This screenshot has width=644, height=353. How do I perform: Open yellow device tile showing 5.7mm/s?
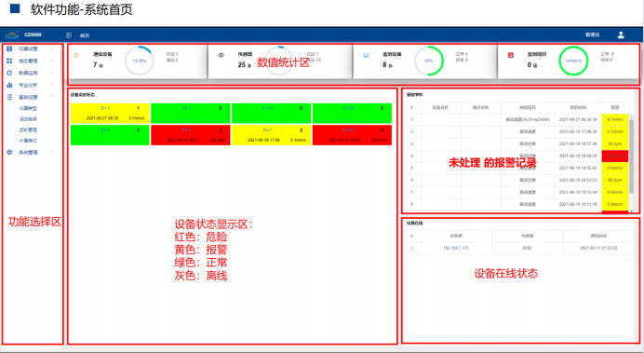coord(110,114)
